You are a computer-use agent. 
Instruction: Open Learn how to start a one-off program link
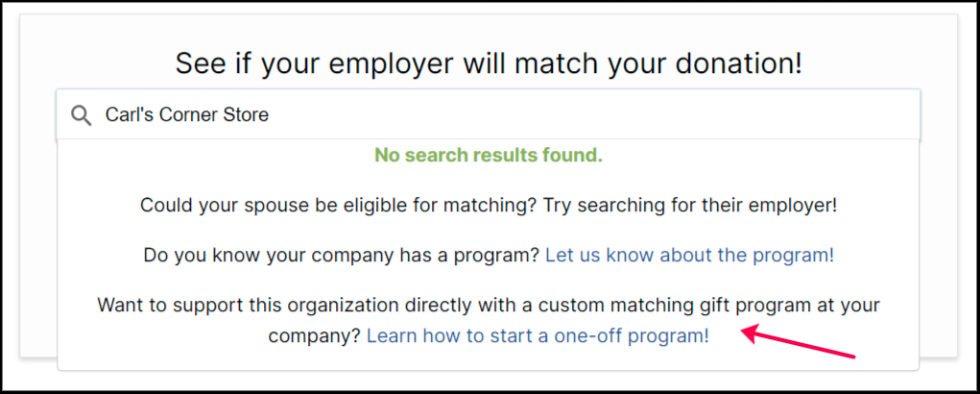(538, 335)
